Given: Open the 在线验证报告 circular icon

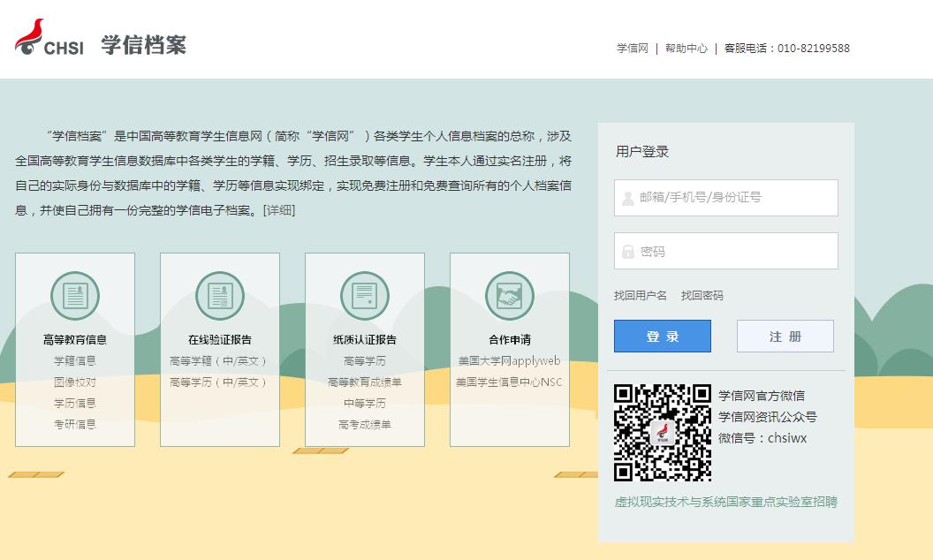Looking at the screenshot, I should click(x=220, y=296).
